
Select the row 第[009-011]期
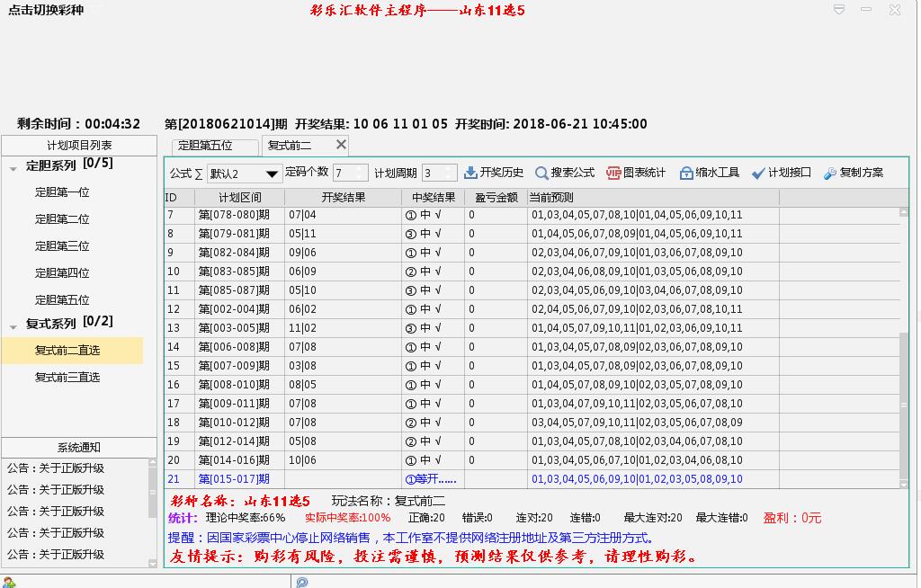pyautogui.click(x=532, y=404)
